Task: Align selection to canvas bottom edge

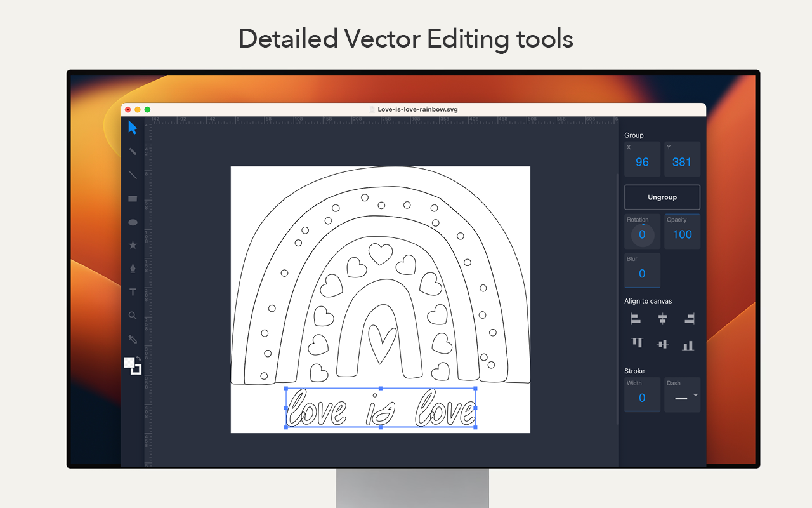Action: (x=688, y=345)
